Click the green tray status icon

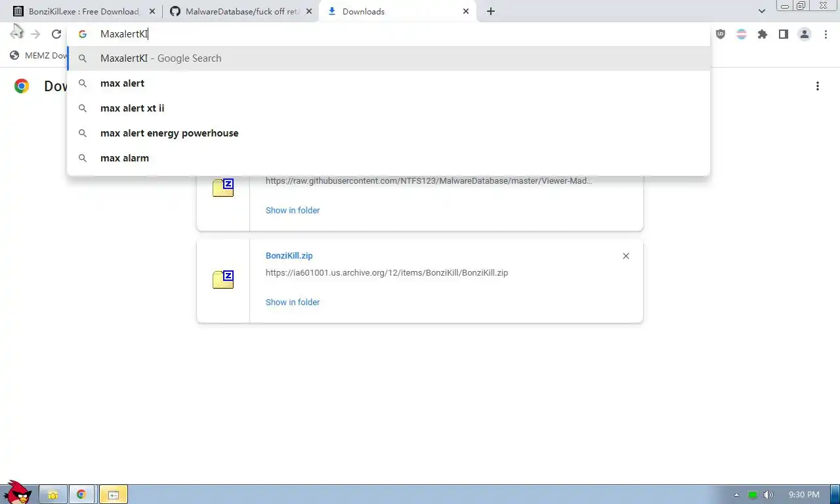tap(753, 495)
